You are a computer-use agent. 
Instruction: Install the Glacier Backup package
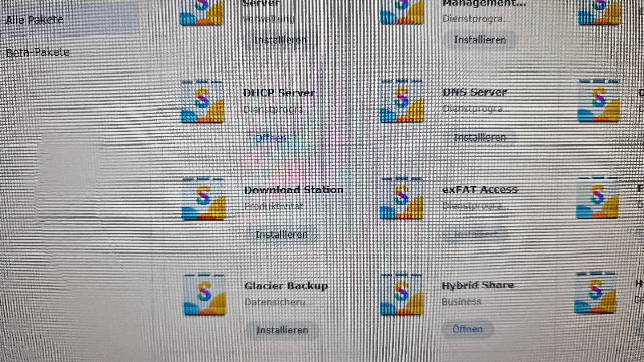(282, 330)
